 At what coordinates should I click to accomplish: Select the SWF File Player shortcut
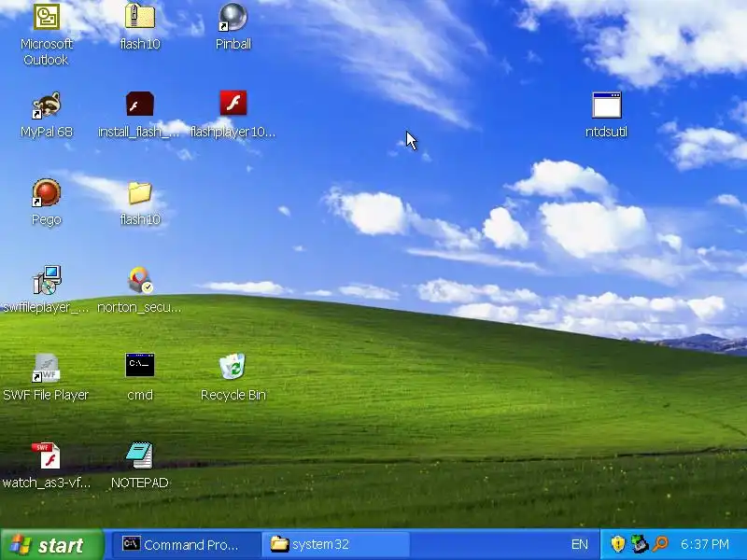46,368
